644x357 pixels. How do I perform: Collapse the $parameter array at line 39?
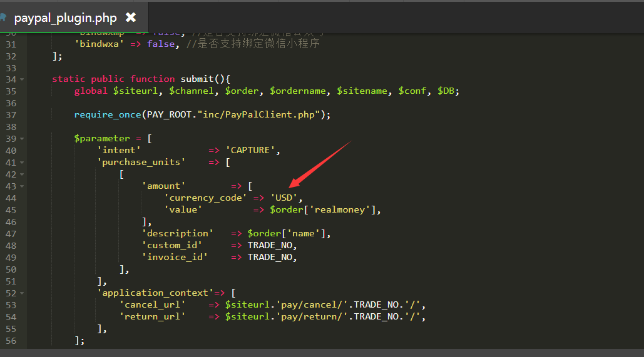coord(22,139)
